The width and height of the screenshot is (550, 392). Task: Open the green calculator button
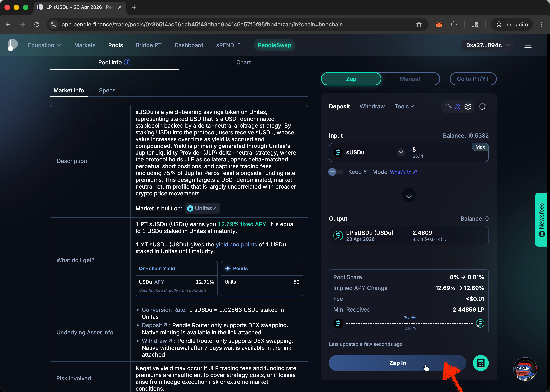(481, 363)
